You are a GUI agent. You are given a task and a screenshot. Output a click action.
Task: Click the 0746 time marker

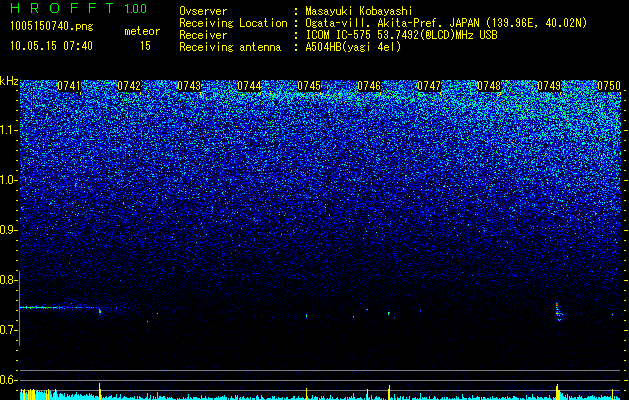(369, 86)
